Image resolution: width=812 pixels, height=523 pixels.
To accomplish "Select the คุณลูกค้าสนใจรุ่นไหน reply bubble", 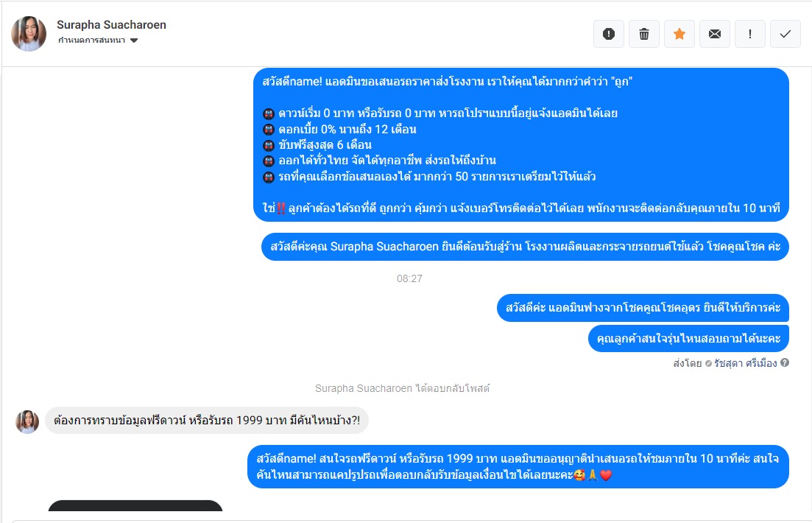I will (x=688, y=338).
